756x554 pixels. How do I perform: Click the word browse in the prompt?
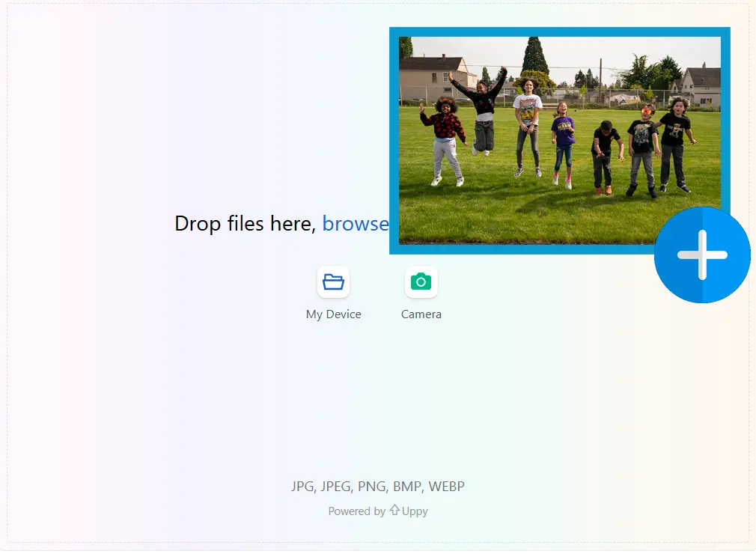coord(356,223)
